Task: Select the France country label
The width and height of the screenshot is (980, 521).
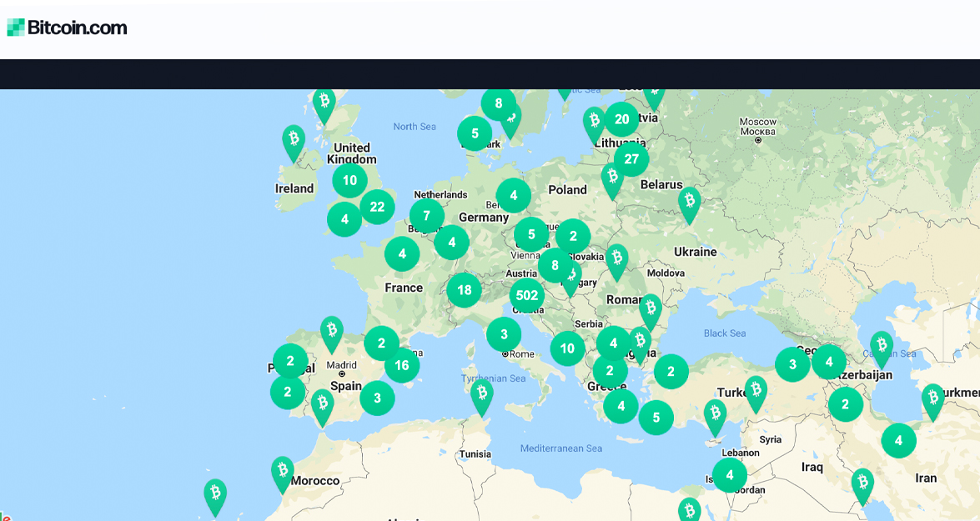Action: pos(404,288)
